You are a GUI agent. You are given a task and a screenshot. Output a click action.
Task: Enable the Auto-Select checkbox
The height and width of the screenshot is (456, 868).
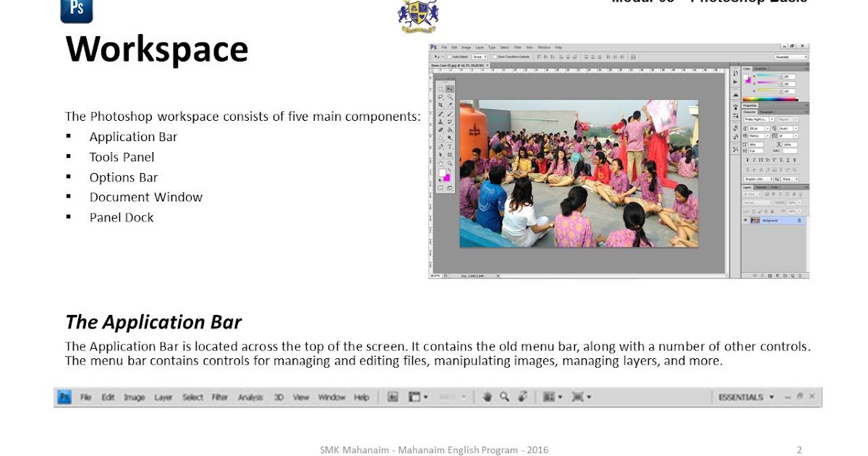[x=450, y=56]
